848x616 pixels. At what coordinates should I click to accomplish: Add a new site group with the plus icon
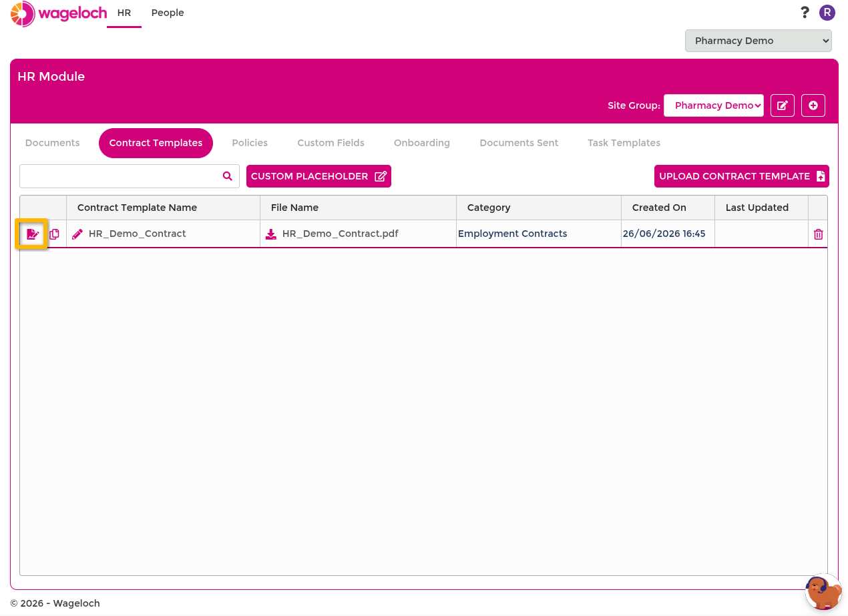pyautogui.click(x=813, y=105)
